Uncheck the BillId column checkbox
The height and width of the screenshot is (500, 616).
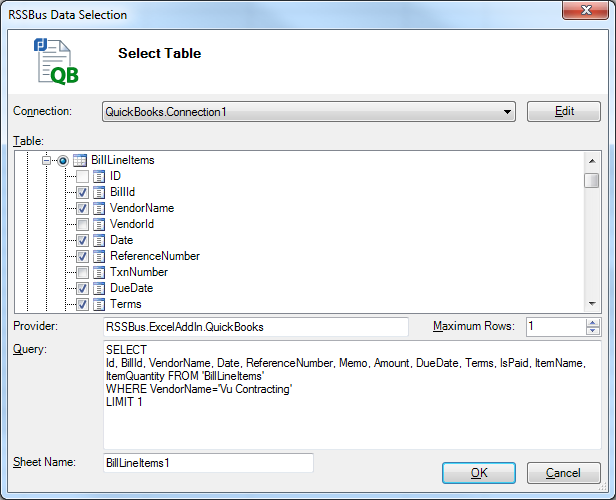tap(82, 192)
